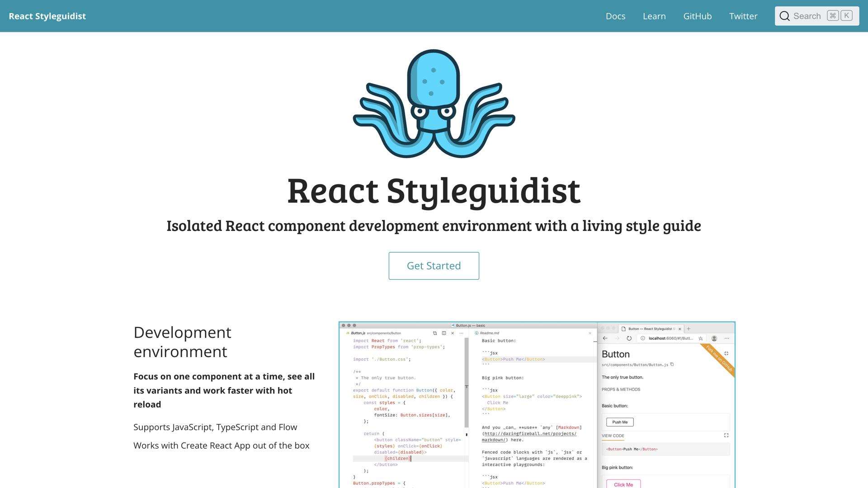Click the profile avatar icon in the browser toolbar
The image size is (868, 488).
coord(714,338)
